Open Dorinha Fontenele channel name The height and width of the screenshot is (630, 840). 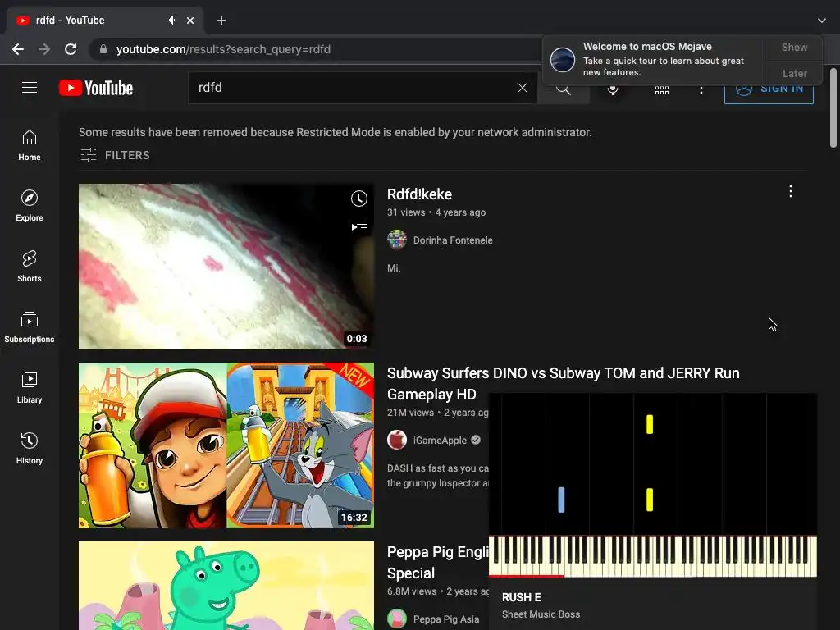click(453, 240)
